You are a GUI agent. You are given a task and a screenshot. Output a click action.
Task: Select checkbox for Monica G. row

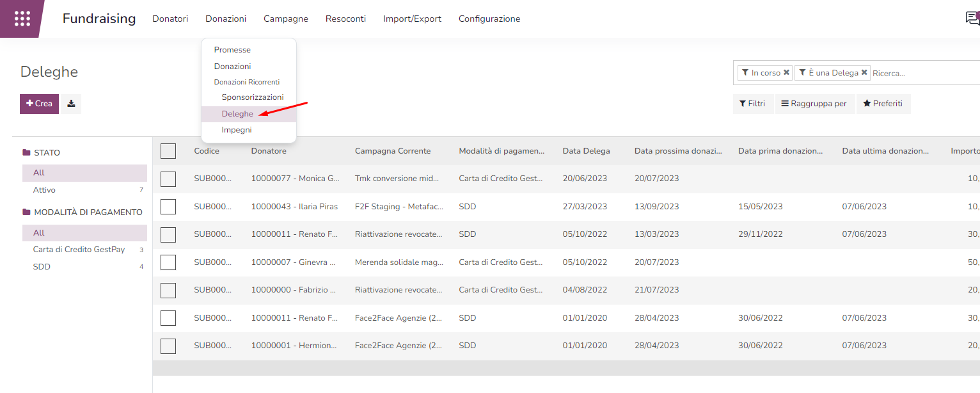(x=168, y=179)
